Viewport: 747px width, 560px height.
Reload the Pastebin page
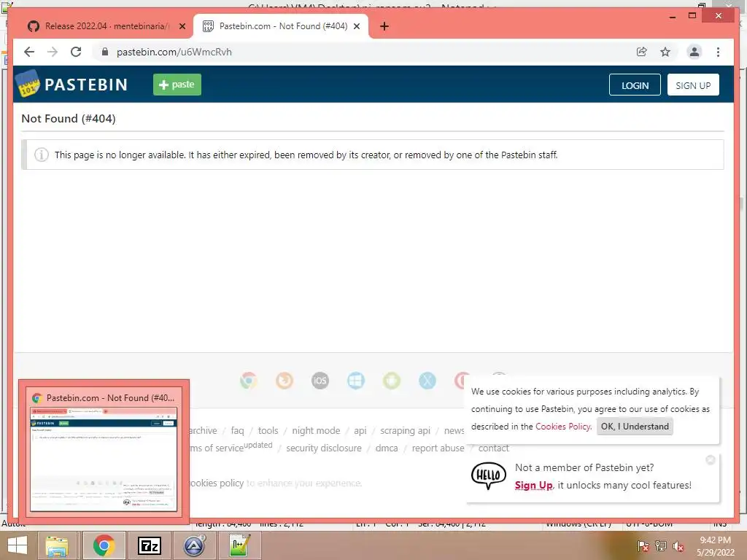(76, 52)
